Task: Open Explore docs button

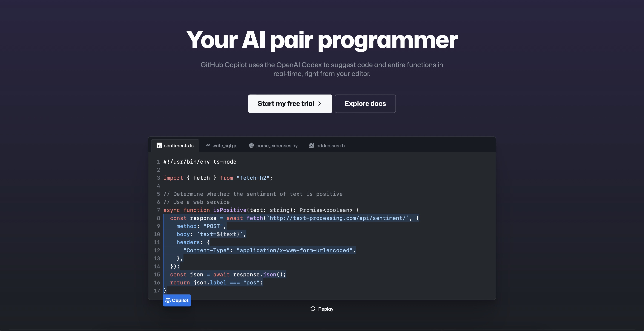Action: 365,104
